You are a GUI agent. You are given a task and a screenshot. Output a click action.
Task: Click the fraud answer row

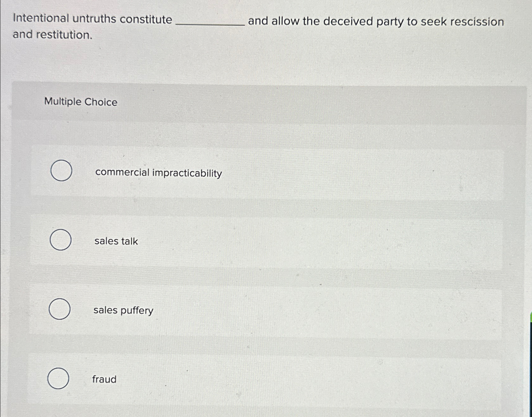point(253,378)
